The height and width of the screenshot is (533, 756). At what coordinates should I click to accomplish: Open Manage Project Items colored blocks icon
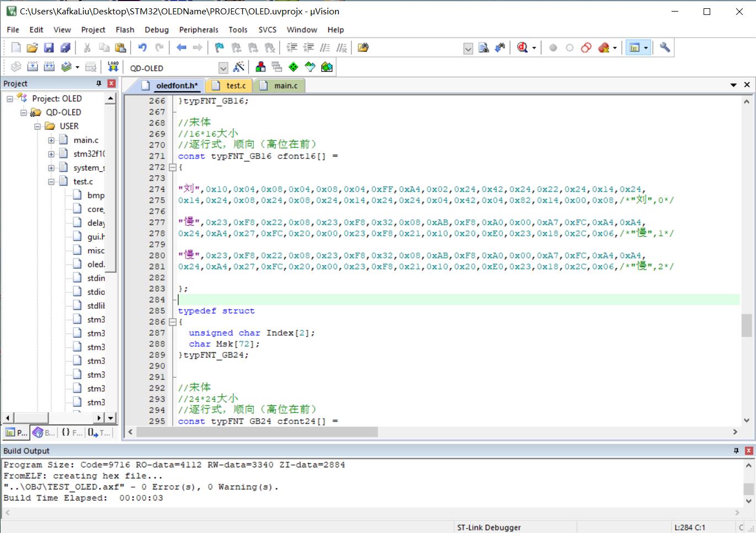tap(260, 67)
